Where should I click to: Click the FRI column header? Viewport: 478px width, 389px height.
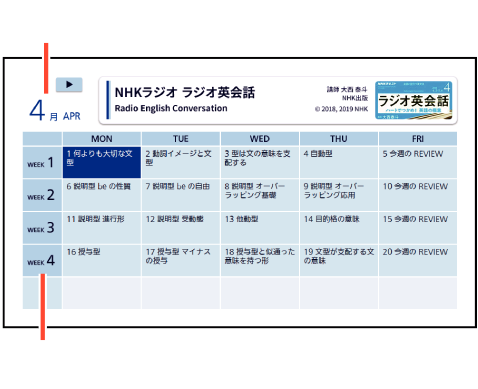tap(418, 139)
